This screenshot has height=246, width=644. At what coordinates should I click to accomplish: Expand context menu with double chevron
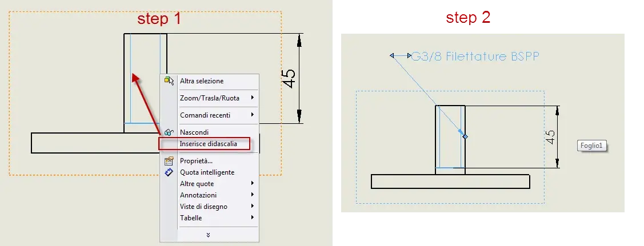point(208,235)
